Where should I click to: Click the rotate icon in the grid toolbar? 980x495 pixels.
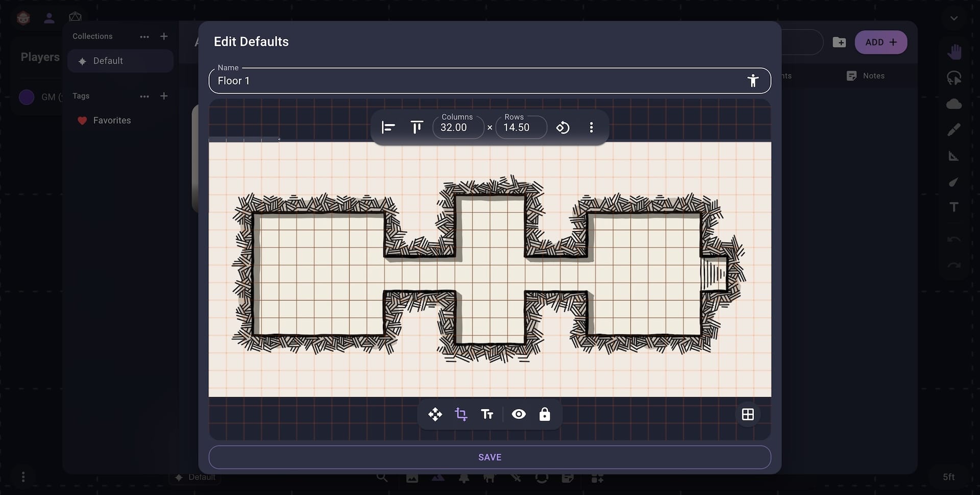tap(563, 127)
